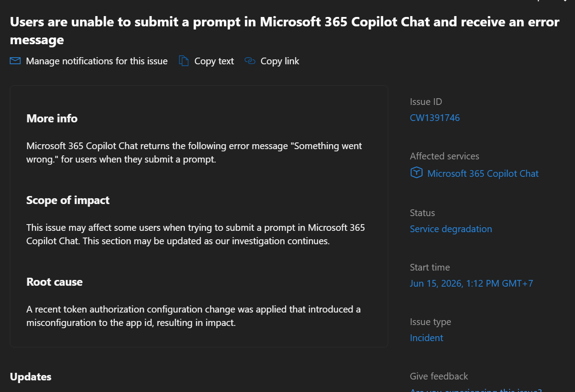Click the envelope icon for managing notifications
This screenshot has height=392, width=575.
tap(15, 61)
